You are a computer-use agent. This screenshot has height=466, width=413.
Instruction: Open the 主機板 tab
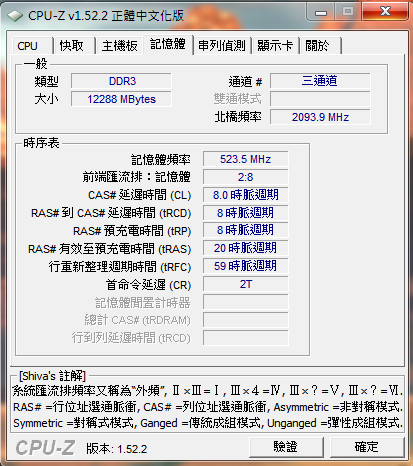pos(119,46)
